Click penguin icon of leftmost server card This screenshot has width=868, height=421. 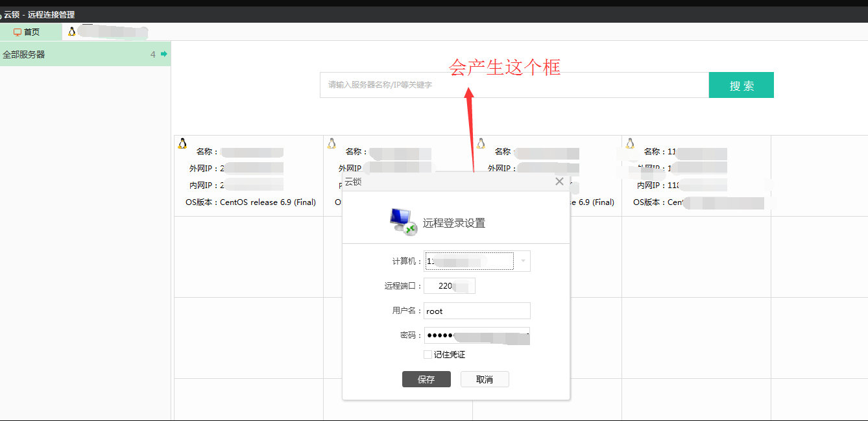182,143
